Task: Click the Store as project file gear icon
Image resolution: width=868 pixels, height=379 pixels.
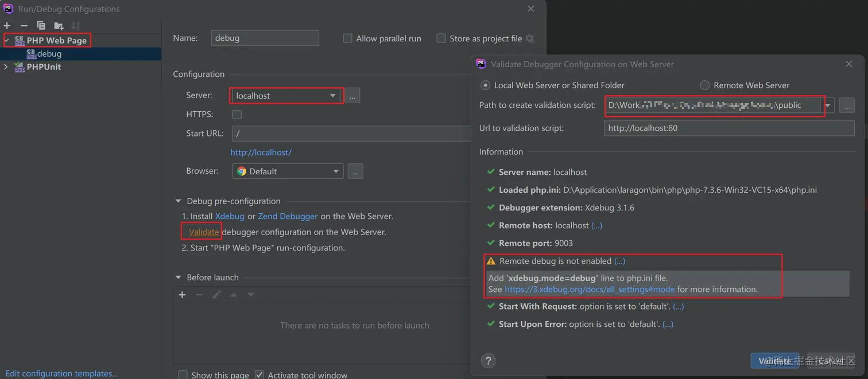Action: (x=530, y=38)
